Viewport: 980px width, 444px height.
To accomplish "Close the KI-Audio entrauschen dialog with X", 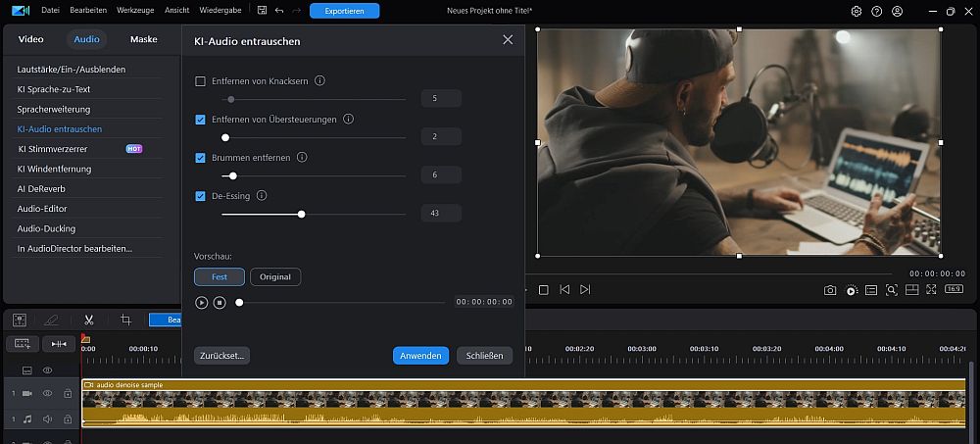I will [508, 40].
